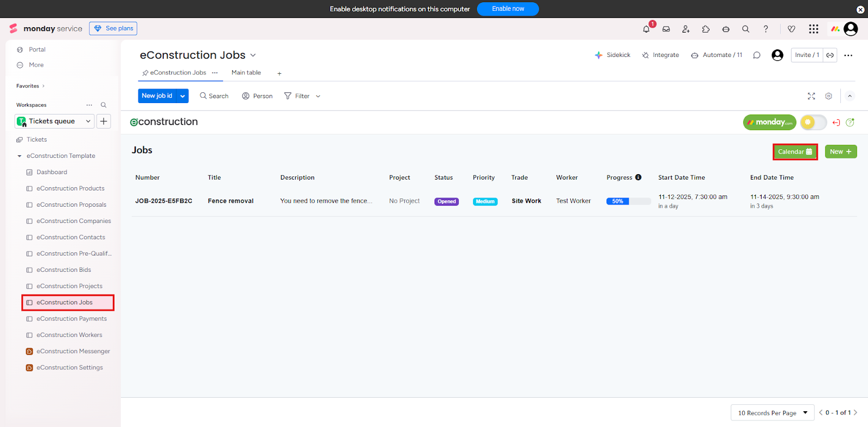Click the Progress column info icon
This screenshot has width=868, height=427.
[x=639, y=177]
